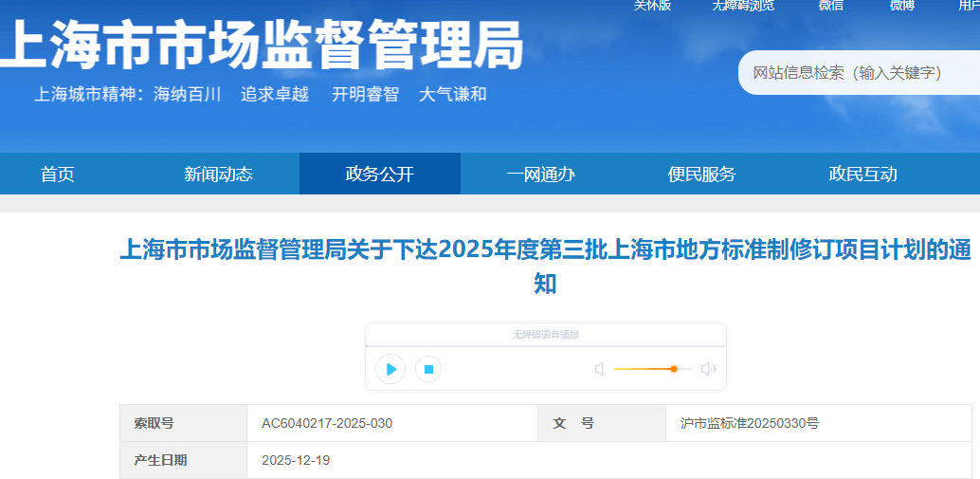
Task: Click the 无障碍语音播报 player label
Action: pyautogui.click(x=546, y=335)
